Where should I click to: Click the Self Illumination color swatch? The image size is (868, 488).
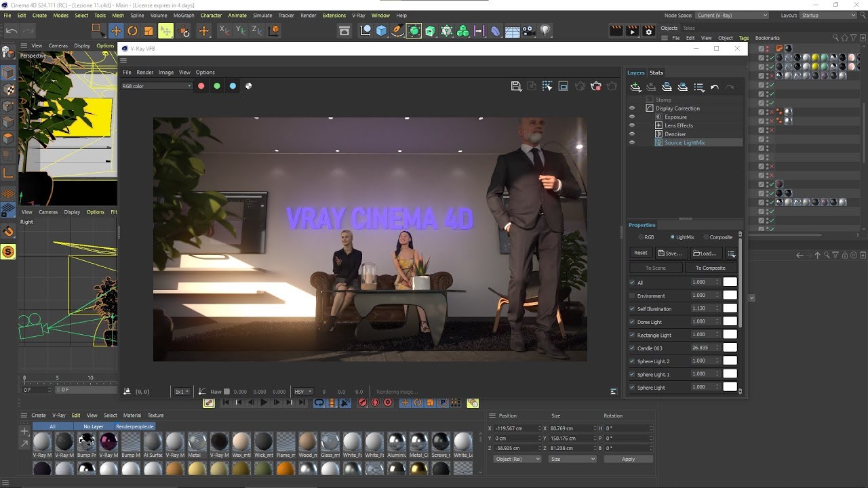click(x=730, y=308)
